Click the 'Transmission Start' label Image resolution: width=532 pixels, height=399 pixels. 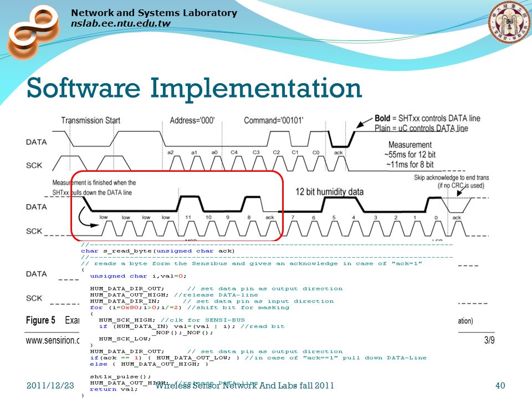(x=90, y=120)
